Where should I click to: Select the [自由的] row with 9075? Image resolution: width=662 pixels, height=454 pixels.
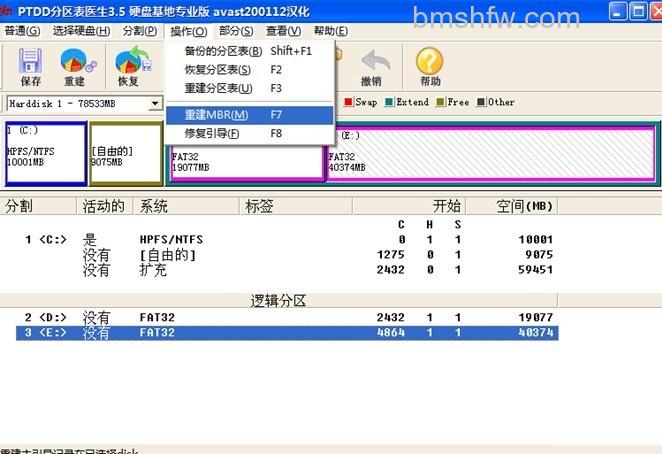tap(287, 255)
